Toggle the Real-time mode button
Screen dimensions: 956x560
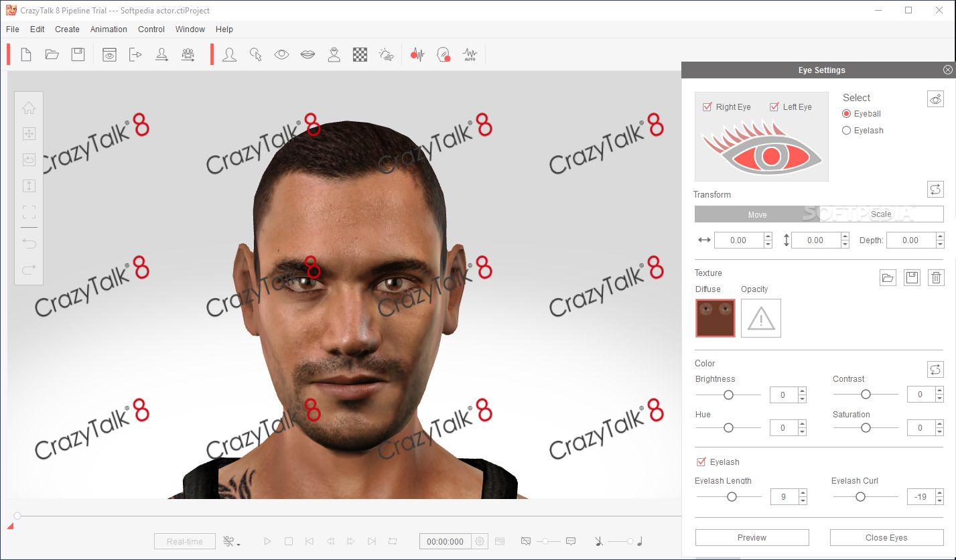click(185, 541)
